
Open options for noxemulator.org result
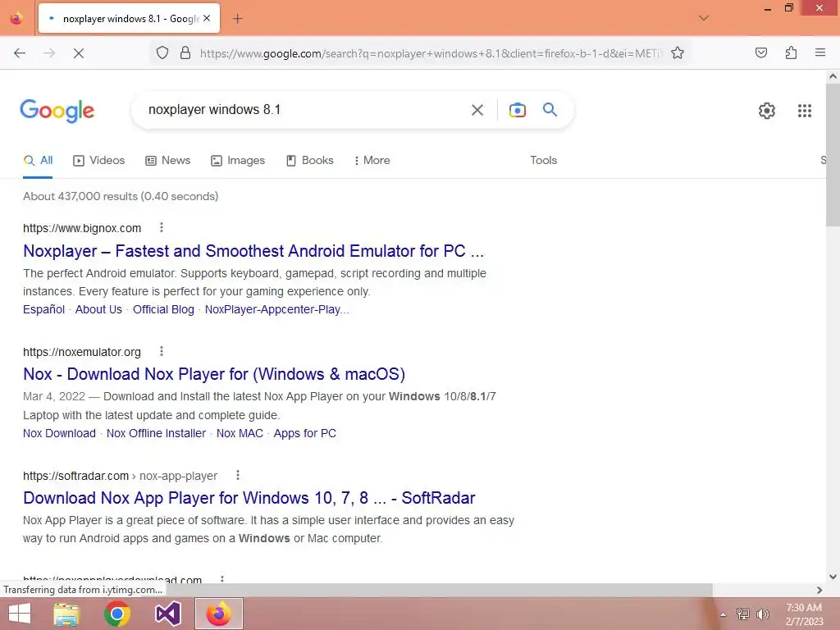coord(162,351)
